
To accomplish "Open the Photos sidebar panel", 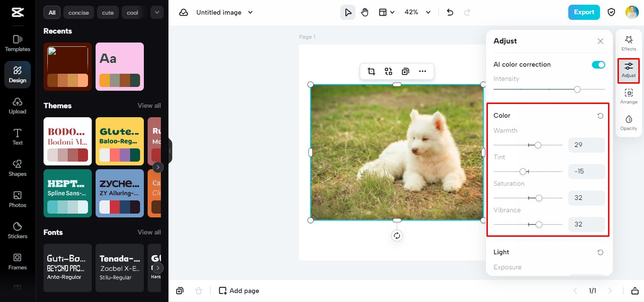I will pyautogui.click(x=18, y=199).
